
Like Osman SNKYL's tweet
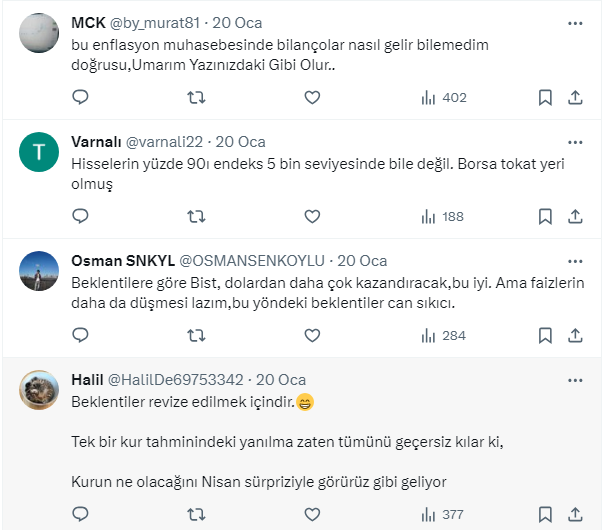click(312, 335)
